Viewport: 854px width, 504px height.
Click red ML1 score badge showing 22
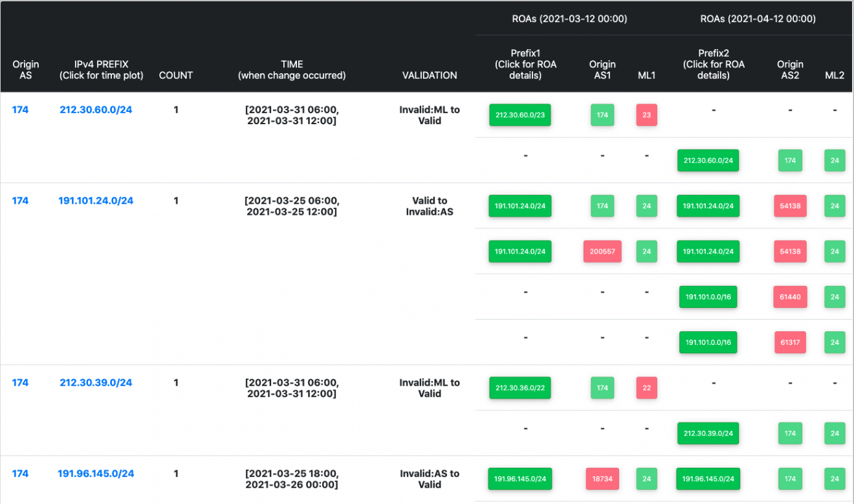point(646,388)
